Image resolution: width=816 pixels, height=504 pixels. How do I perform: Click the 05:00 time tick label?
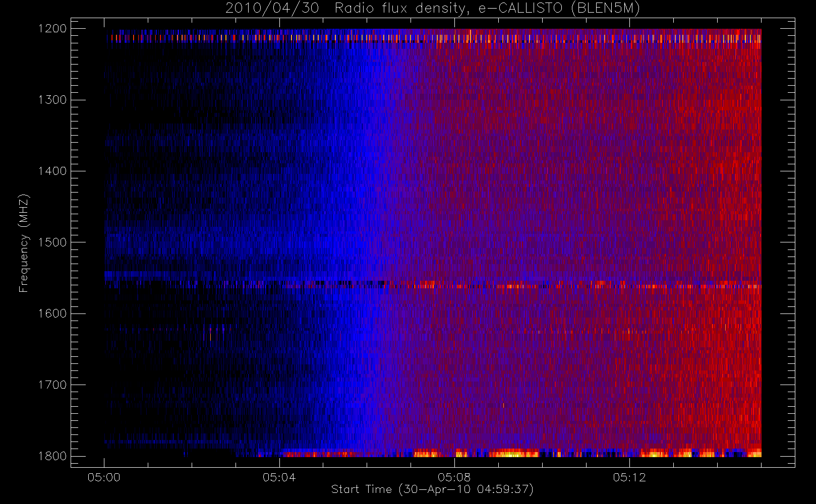click(104, 477)
